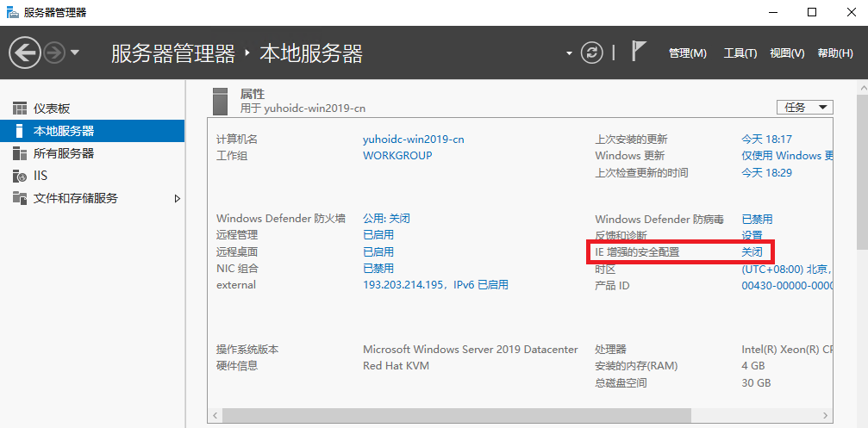
Task: Toggle IE 增强的安全配置 关闭 link
Action: point(752,252)
